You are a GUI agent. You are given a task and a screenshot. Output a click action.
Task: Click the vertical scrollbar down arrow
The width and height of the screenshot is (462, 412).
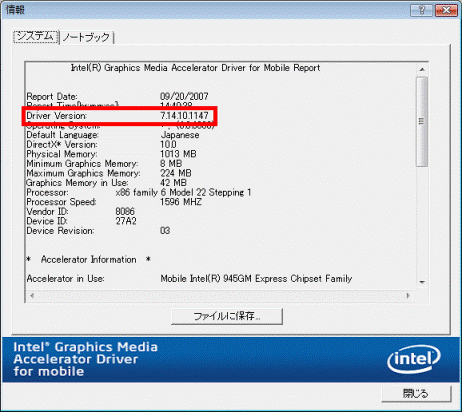coord(422,282)
